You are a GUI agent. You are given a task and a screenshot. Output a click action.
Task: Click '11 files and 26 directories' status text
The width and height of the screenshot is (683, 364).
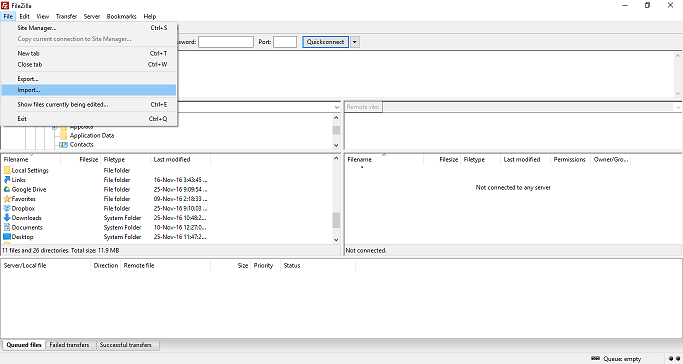coord(61,251)
